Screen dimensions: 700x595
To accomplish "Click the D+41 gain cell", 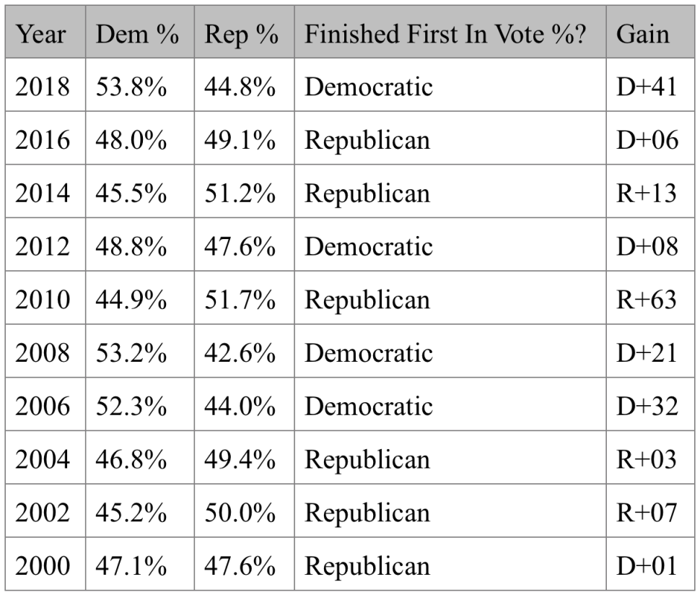I will point(650,85).
